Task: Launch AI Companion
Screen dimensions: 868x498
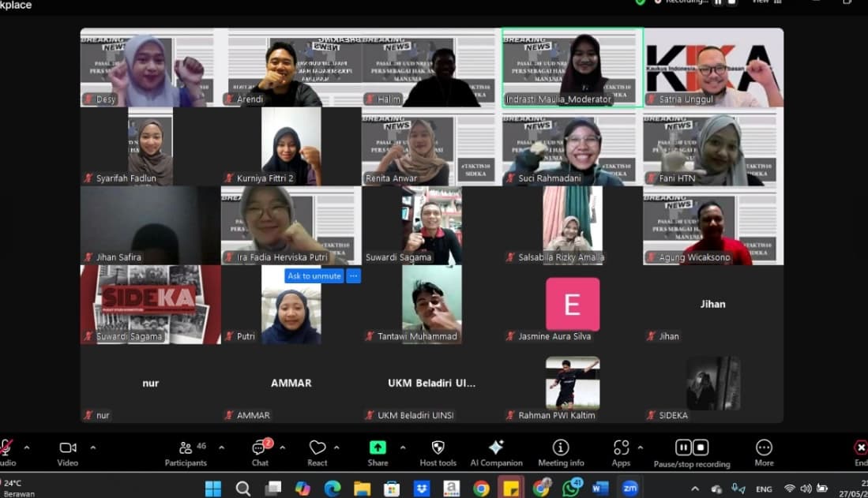Action: click(496, 449)
